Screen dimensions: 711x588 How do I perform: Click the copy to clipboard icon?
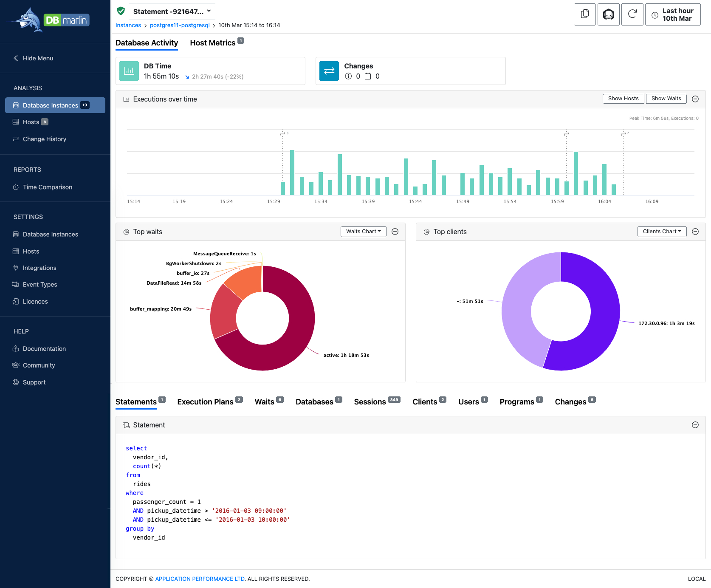(584, 14)
